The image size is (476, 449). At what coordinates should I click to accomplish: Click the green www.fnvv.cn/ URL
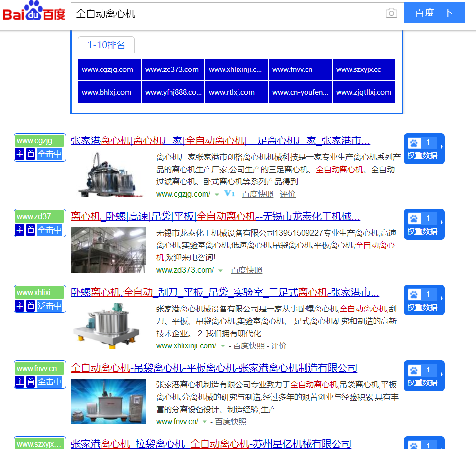click(x=177, y=422)
